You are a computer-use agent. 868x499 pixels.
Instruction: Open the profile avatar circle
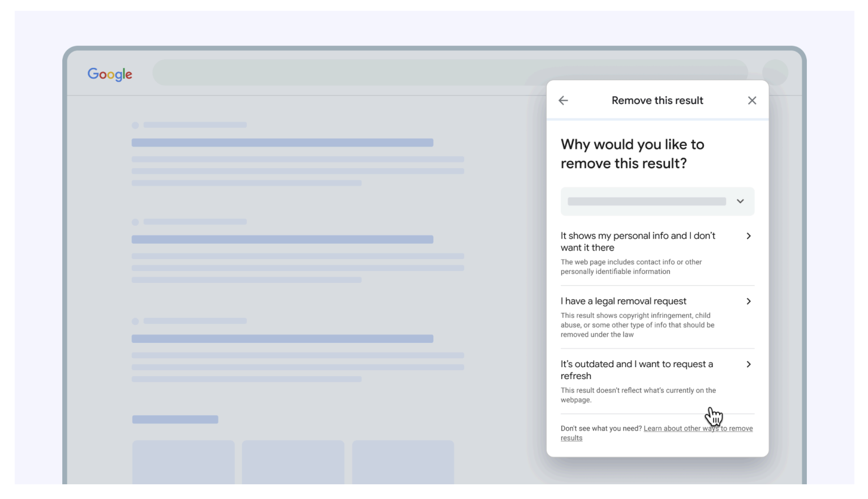pos(775,73)
